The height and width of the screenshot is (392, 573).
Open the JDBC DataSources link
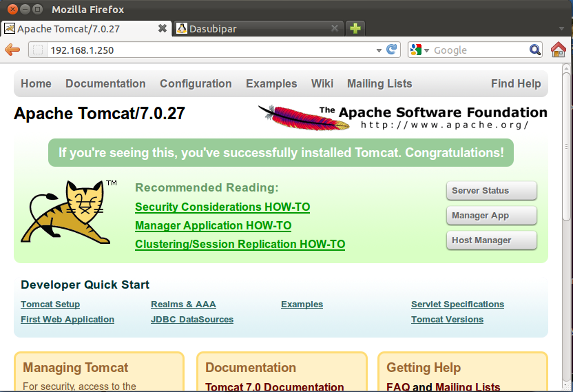click(x=192, y=319)
